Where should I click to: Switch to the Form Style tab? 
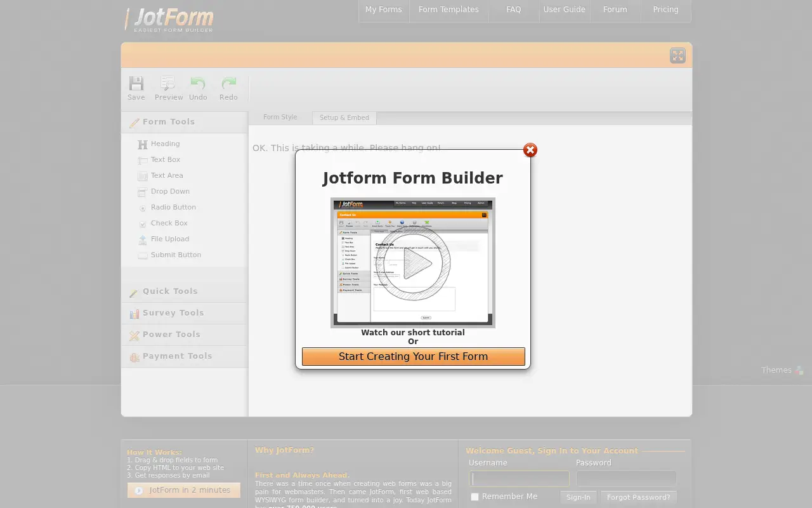point(280,117)
